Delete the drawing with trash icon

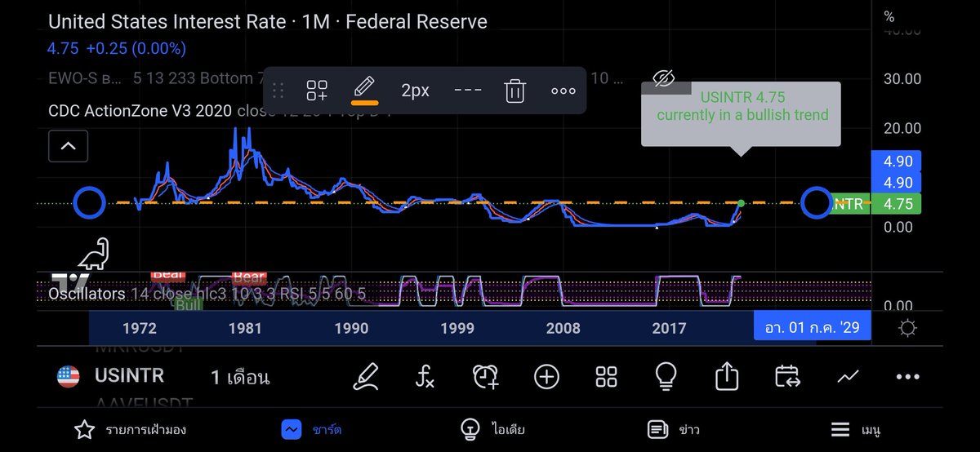514,90
